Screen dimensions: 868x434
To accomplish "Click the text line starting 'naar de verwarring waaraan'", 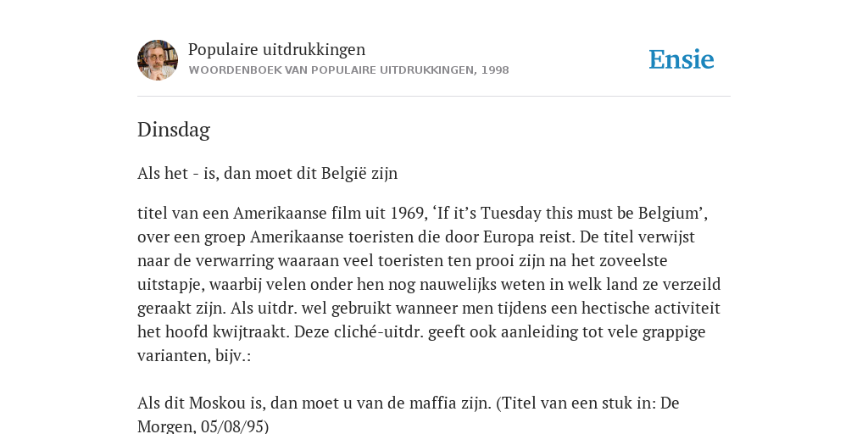I will (403, 261).
